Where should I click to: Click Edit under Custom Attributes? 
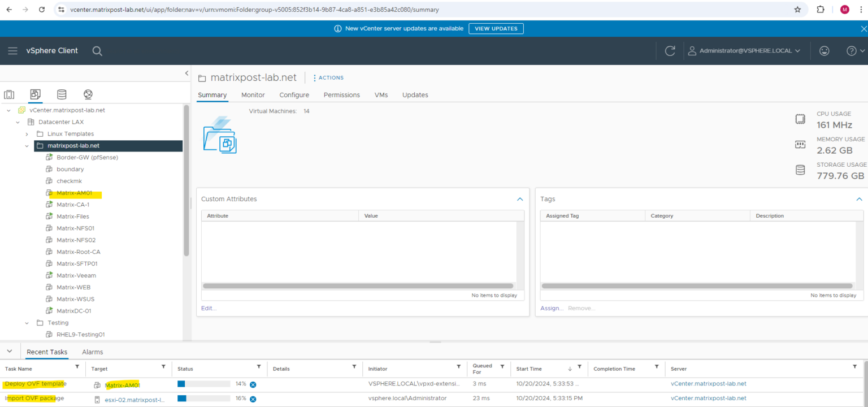[208, 308]
